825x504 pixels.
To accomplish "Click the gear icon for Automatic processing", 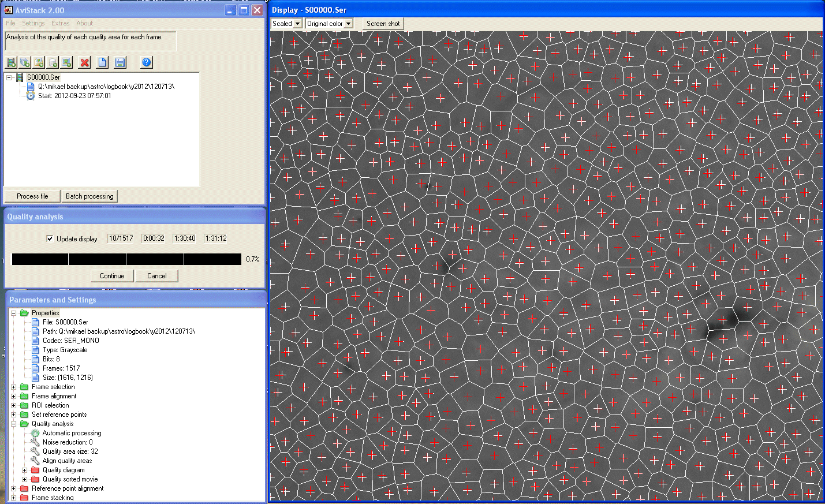I will [x=35, y=433].
